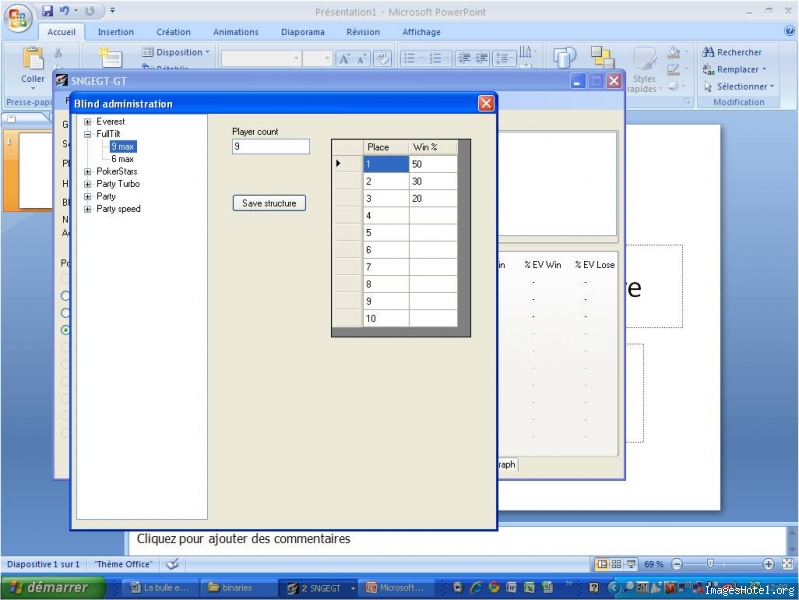799x600 pixels.
Task: Click the Undo icon in quick access toolbar
Action: 65,11
